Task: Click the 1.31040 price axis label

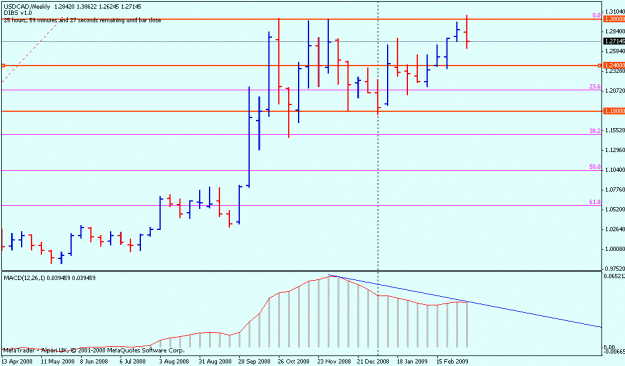Action: point(615,12)
